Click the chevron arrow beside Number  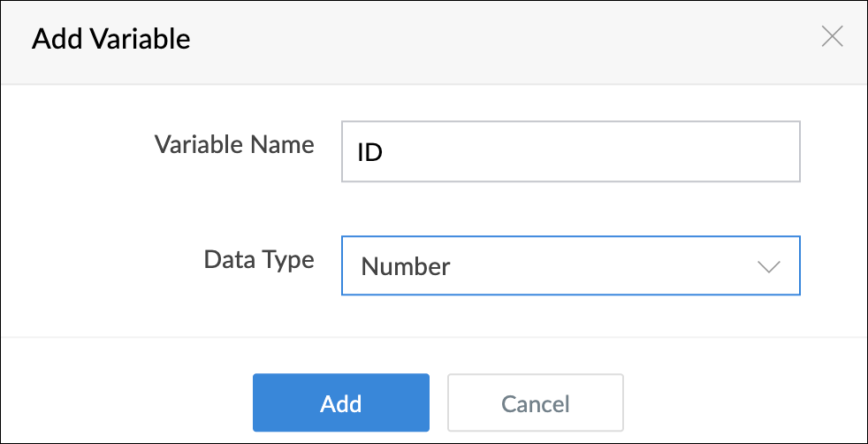769,266
